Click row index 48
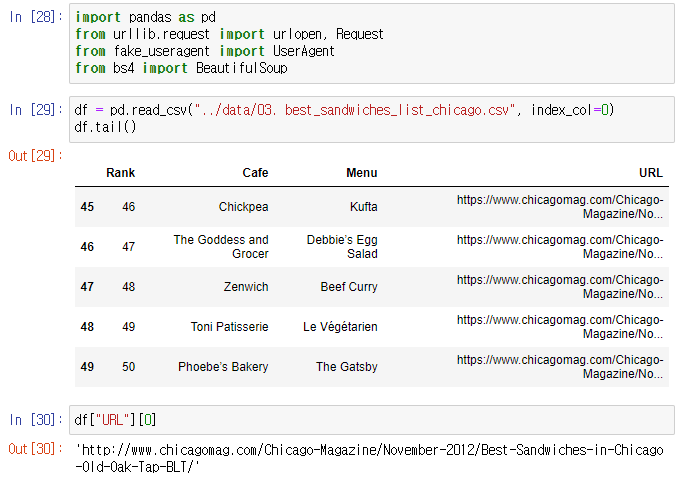The width and height of the screenshot is (680, 482). point(87,327)
